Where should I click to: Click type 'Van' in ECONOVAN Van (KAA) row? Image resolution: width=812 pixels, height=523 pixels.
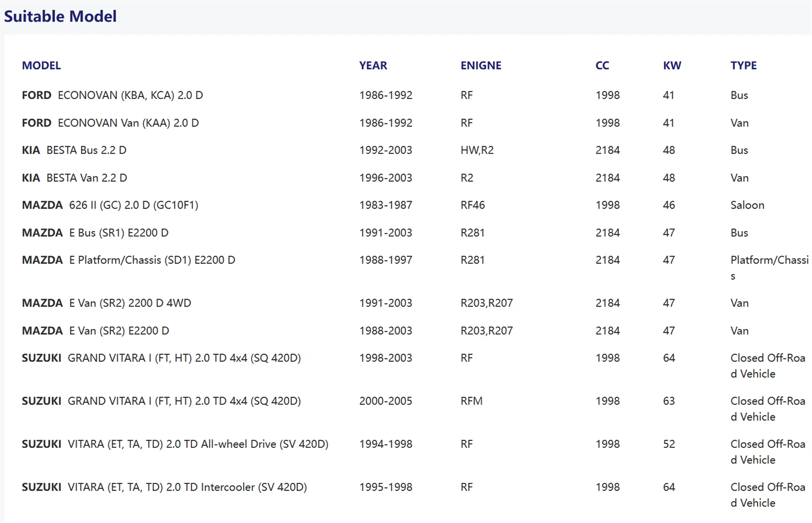(739, 123)
